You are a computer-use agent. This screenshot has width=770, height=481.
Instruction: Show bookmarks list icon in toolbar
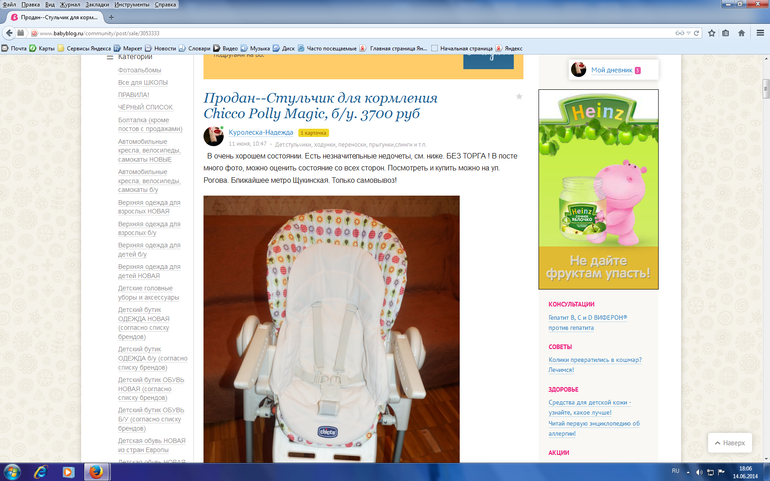pos(725,33)
